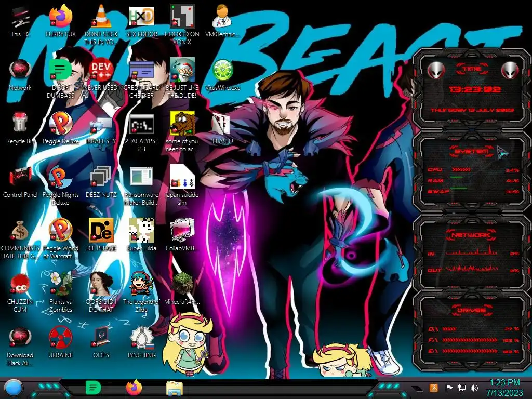This screenshot has height=399, width=532.
Task: Select the OOPS DID I DO THAT portrait icon
Action: [x=101, y=293]
